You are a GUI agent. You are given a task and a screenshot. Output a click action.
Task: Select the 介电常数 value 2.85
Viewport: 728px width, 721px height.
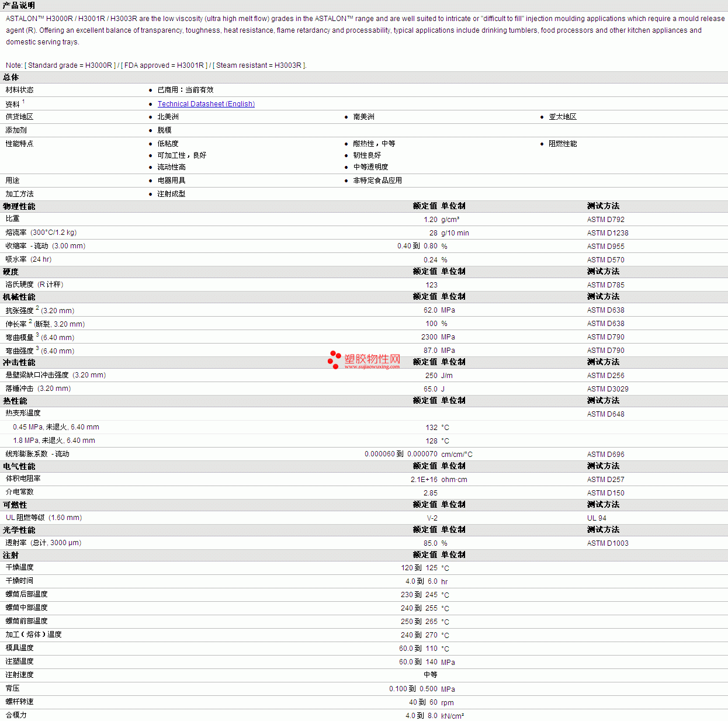[x=431, y=493]
